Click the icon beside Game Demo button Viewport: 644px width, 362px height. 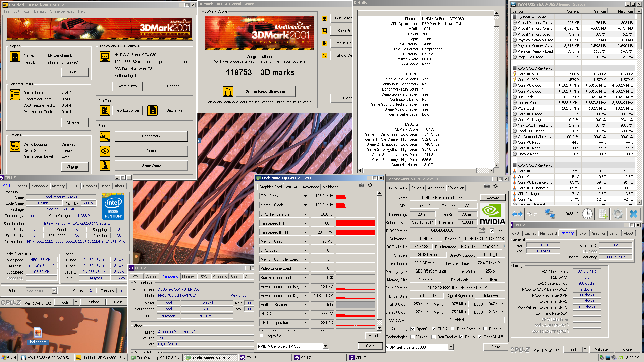(105, 165)
